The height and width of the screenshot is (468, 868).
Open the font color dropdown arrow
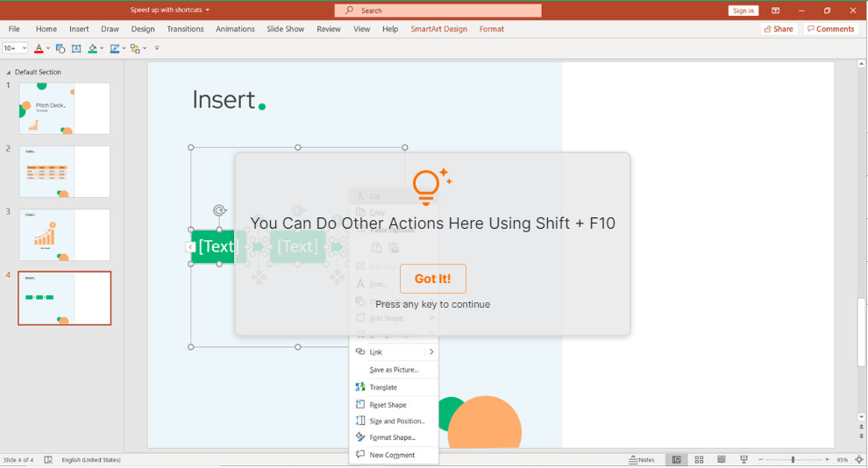pyautogui.click(x=47, y=49)
